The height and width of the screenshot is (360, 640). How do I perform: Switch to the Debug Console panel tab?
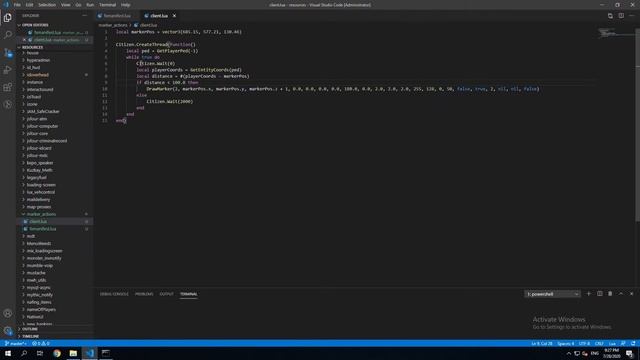114,294
